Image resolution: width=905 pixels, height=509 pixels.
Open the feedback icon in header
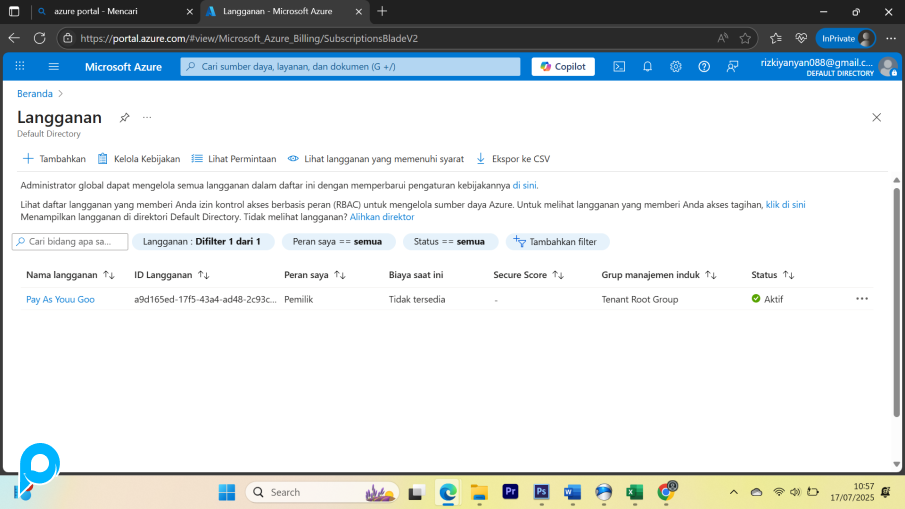tap(733, 67)
